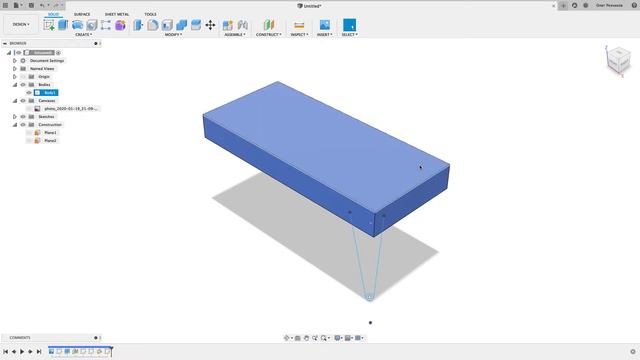The width and height of the screenshot is (640, 360).
Task: Switch to the Sheet Metal tab
Action: 117,14
